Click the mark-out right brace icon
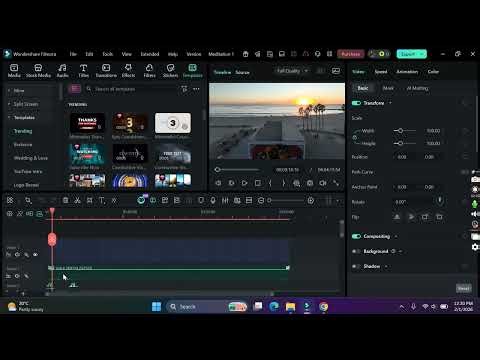 284,183
